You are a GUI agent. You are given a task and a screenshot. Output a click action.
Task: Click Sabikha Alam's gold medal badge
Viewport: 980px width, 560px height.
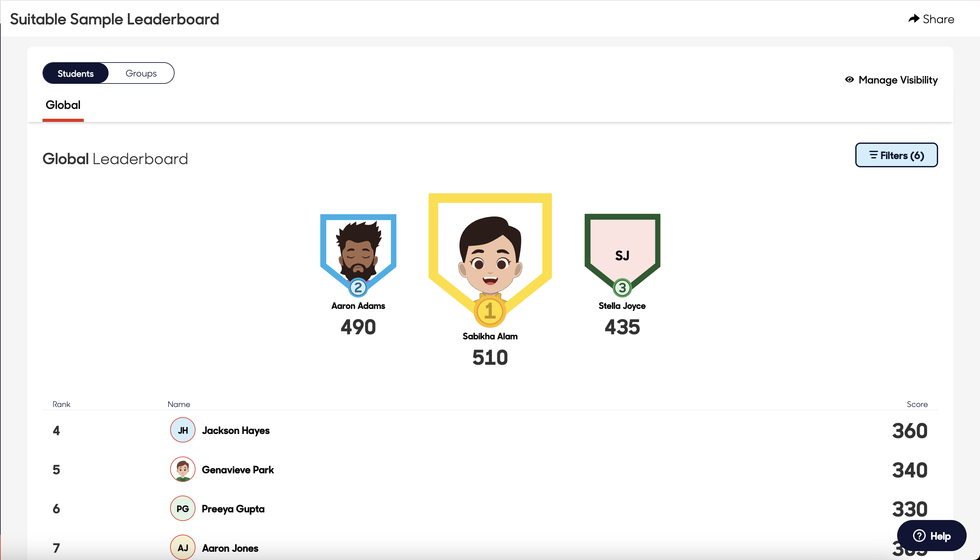point(490,313)
